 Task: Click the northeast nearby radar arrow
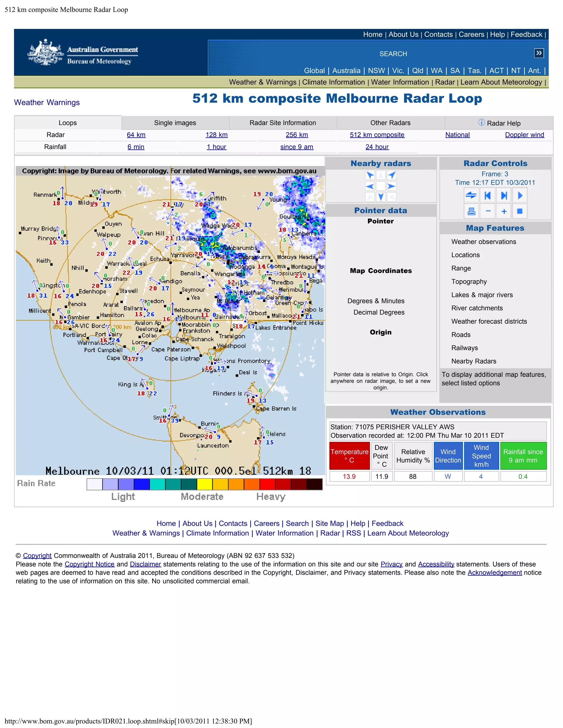(x=391, y=175)
